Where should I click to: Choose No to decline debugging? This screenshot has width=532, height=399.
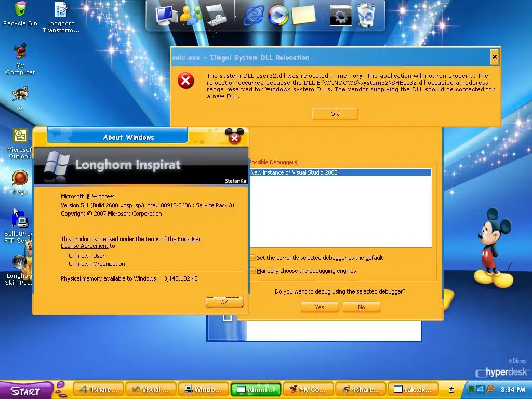[x=362, y=307]
